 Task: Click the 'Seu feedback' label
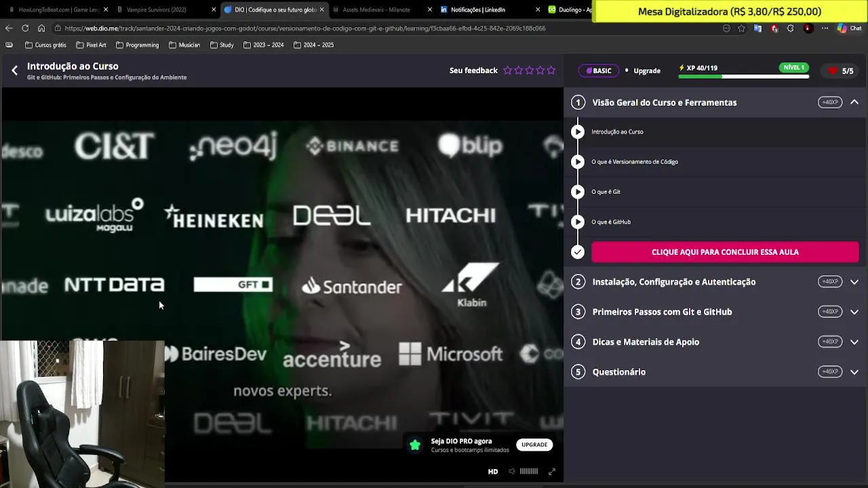[473, 70]
